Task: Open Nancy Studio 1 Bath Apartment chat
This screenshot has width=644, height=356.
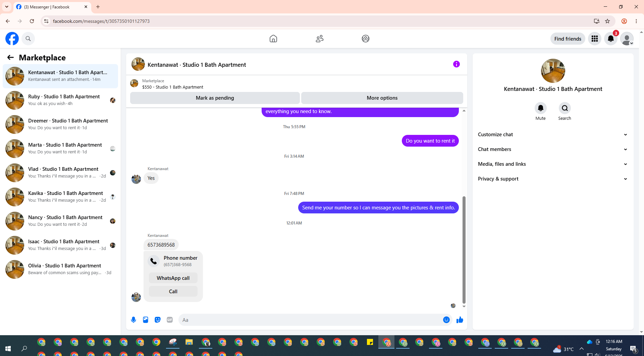Action: click(60, 221)
